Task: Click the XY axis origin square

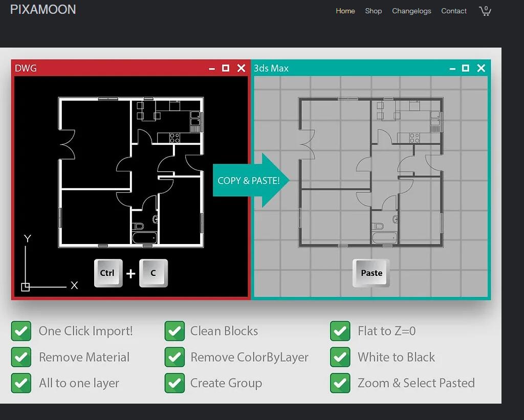Action: [26, 286]
